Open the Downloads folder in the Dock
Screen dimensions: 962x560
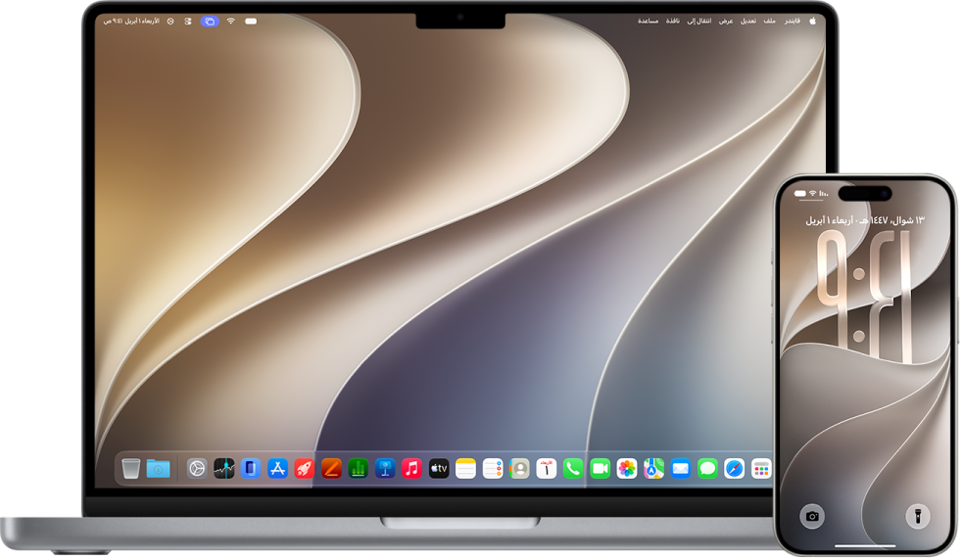tap(159, 469)
